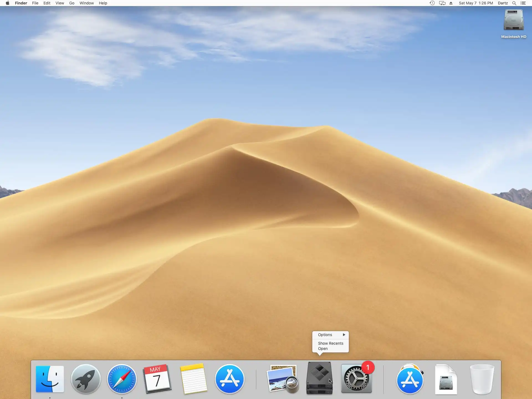
Task: Open the Spotlight search magnifier
Action: click(x=514, y=3)
